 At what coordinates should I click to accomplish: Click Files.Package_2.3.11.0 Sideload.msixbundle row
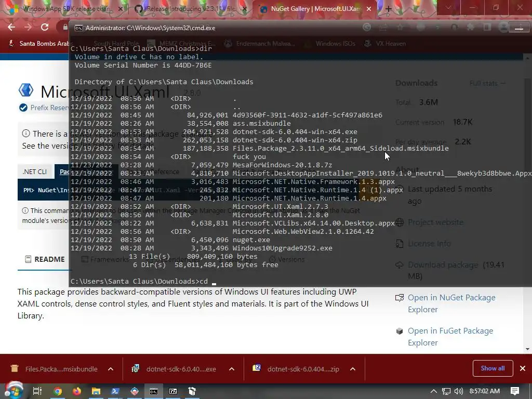260,148
